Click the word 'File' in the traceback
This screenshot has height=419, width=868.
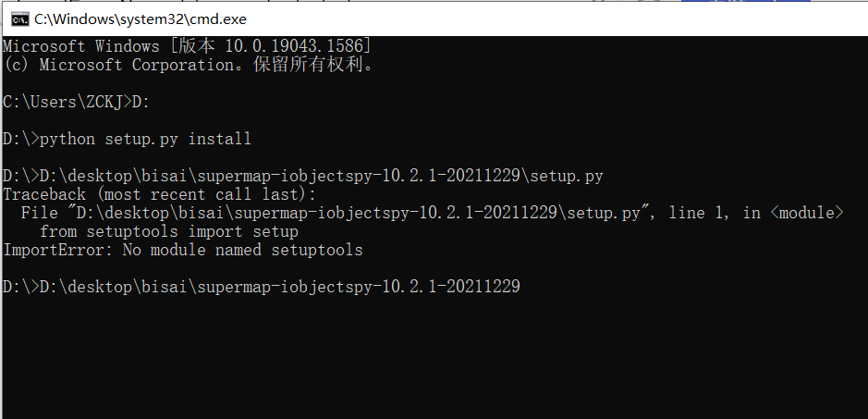tap(40, 213)
